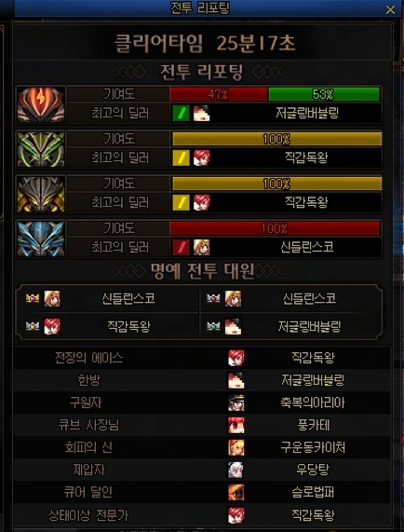Click the red party swatch beside 신들린스코
The image size is (404, 532).
(181, 247)
